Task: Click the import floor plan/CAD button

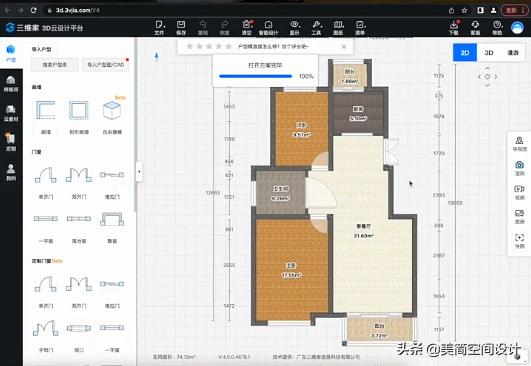Action: pyautogui.click(x=106, y=65)
